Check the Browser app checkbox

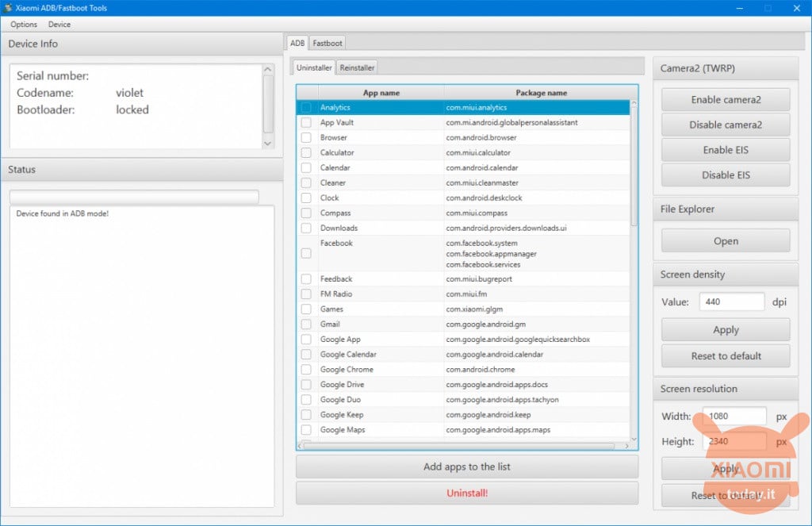click(306, 137)
